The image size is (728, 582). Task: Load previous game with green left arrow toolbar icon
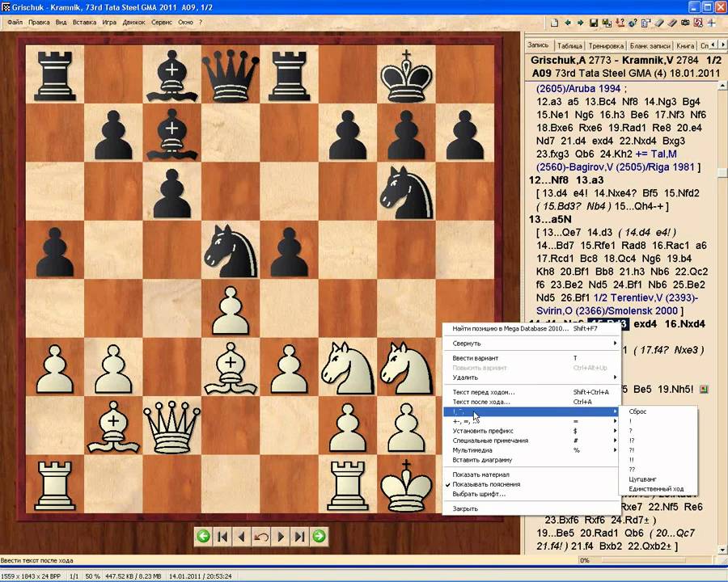tap(567, 23)
